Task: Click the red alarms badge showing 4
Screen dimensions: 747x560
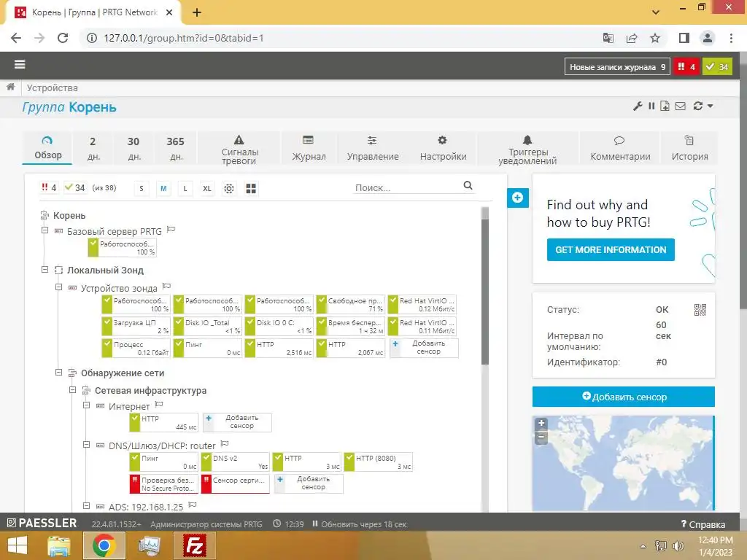Action: (x=686, y=66)
